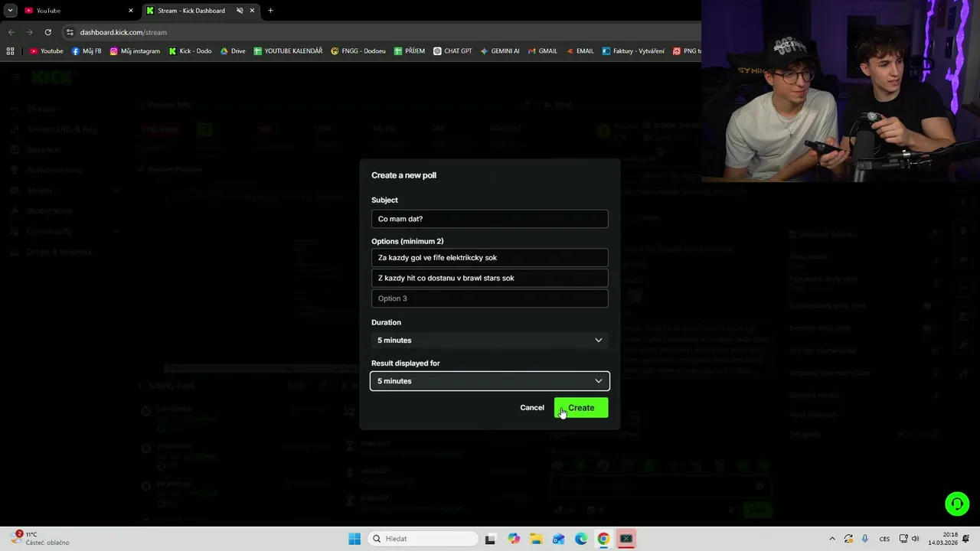Open the Můj FB bookmark

point(87,51)
